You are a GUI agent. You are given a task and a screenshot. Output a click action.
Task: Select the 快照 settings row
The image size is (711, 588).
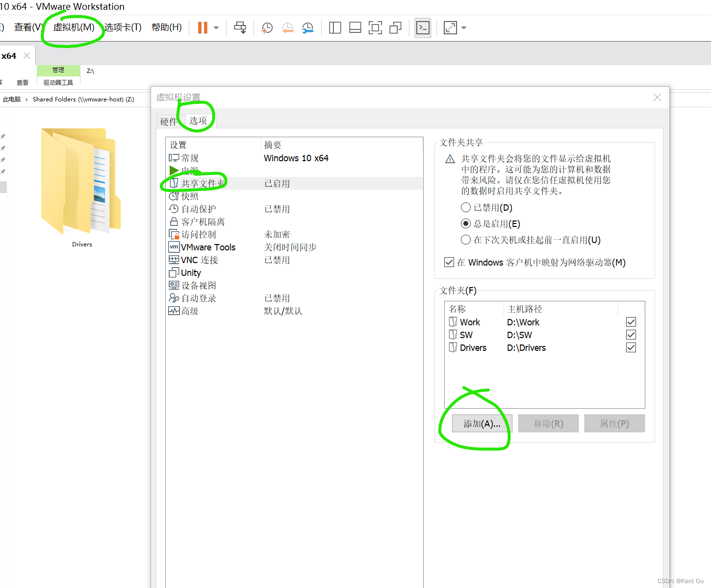[294, 196]
